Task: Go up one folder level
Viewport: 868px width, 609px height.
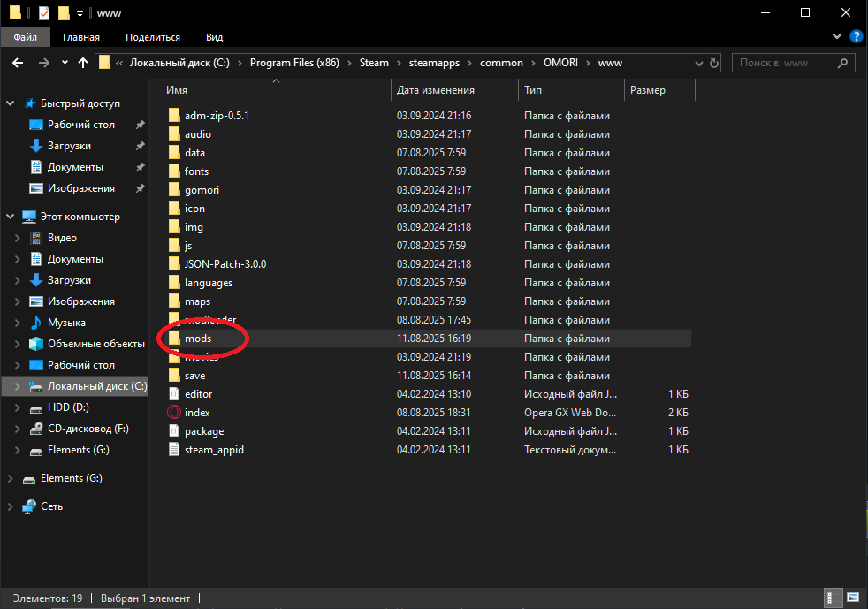Action: (83, 63)
